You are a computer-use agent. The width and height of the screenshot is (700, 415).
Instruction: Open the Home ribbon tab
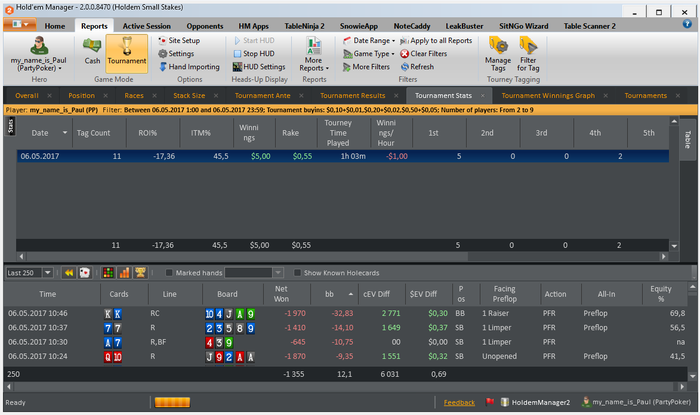[x=54, y=26]
